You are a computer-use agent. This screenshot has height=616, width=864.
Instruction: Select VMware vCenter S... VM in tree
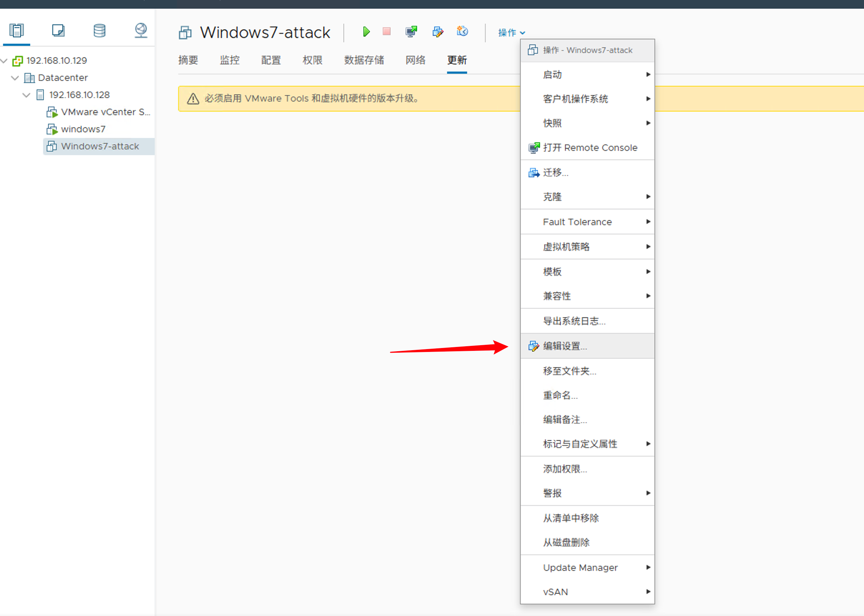pos(105,112)
